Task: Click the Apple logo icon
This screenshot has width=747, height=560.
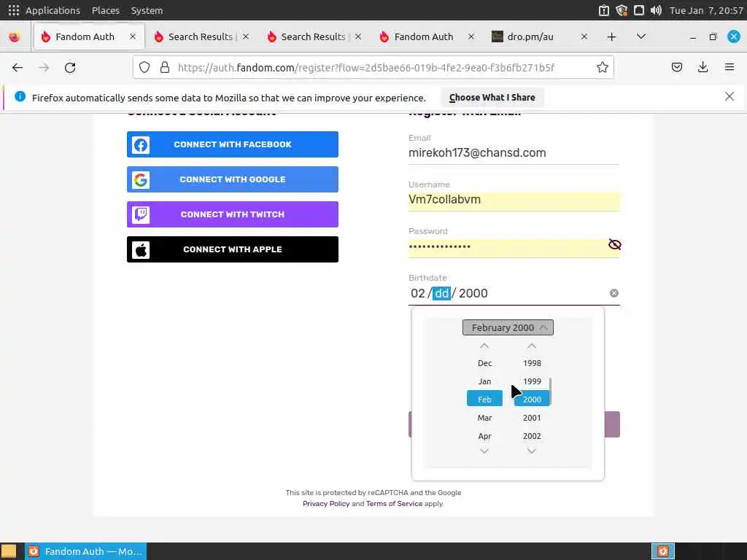Action: [141, 249]
